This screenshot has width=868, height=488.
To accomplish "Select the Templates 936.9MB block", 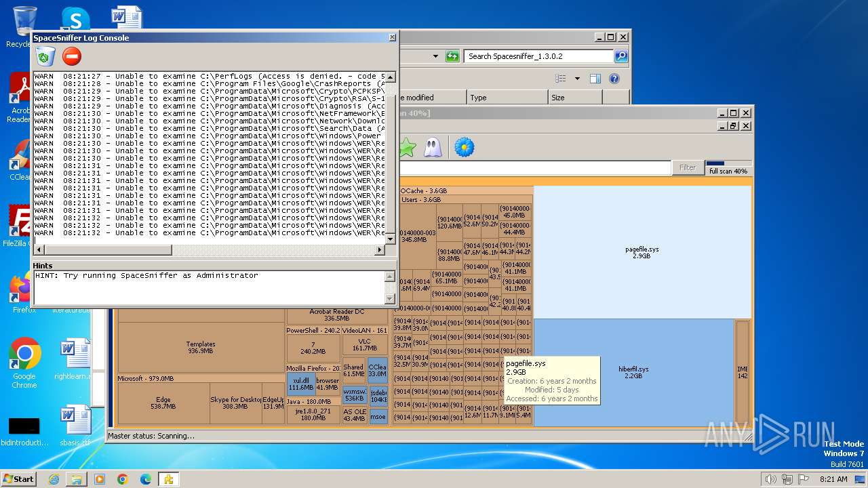I will [x=200, y=348].
